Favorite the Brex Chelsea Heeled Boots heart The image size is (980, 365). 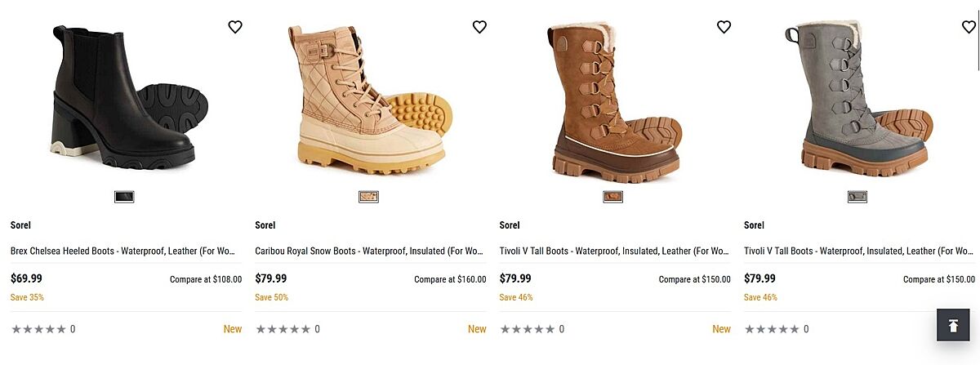[235, 27]
